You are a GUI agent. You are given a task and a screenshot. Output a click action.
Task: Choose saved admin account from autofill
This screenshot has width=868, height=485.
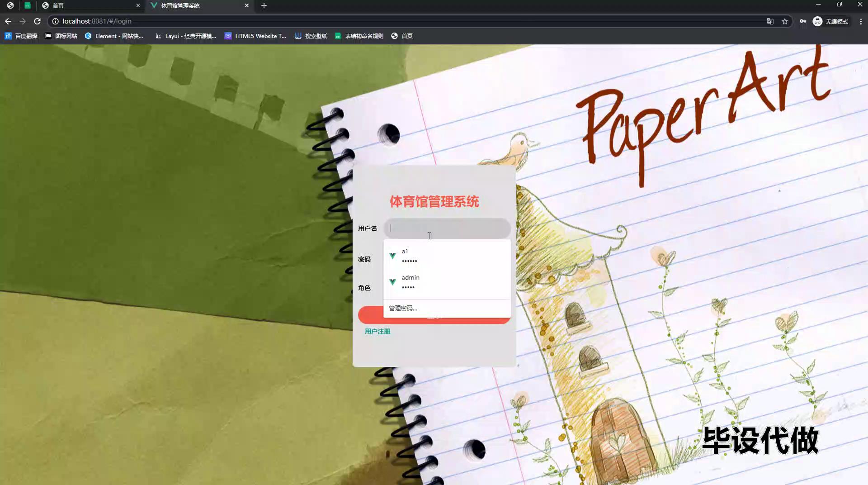tap(447, 282)
